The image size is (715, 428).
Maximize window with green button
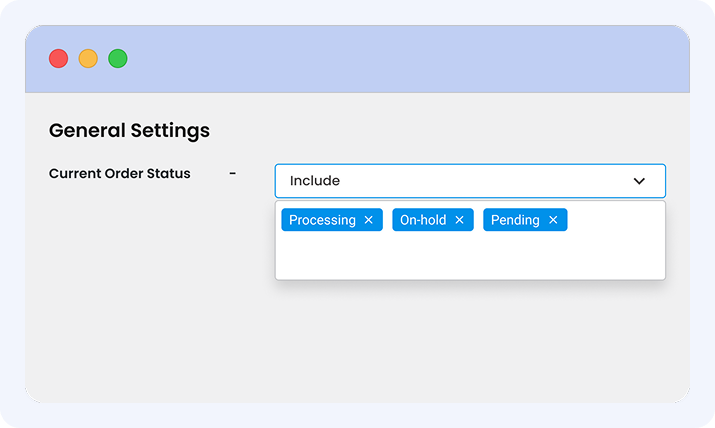[118, 58]
